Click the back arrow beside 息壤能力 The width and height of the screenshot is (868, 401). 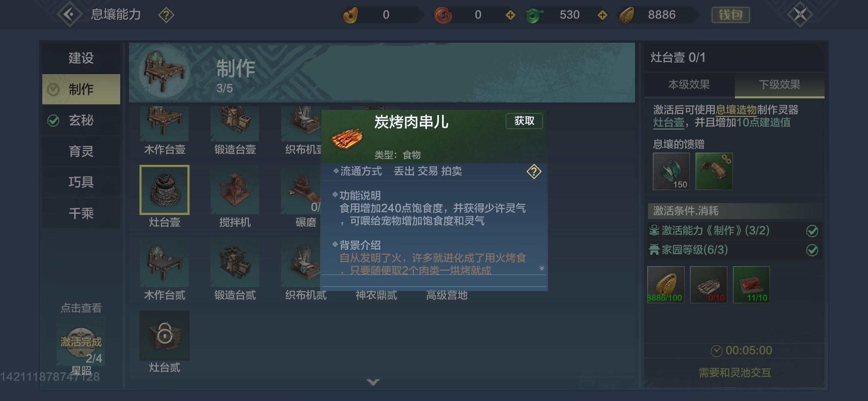(69, 14)
